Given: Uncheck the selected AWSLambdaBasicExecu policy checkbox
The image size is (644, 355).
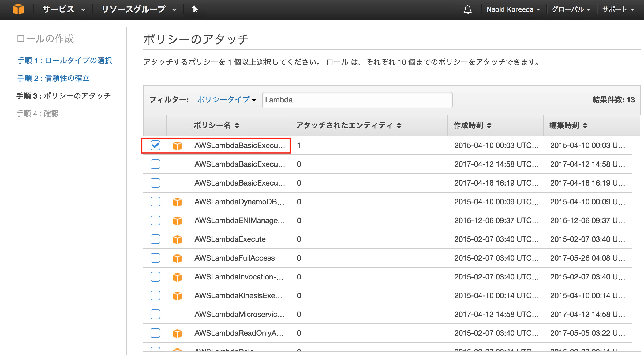Looking at the screenshot, I should [x=155, y=145].
